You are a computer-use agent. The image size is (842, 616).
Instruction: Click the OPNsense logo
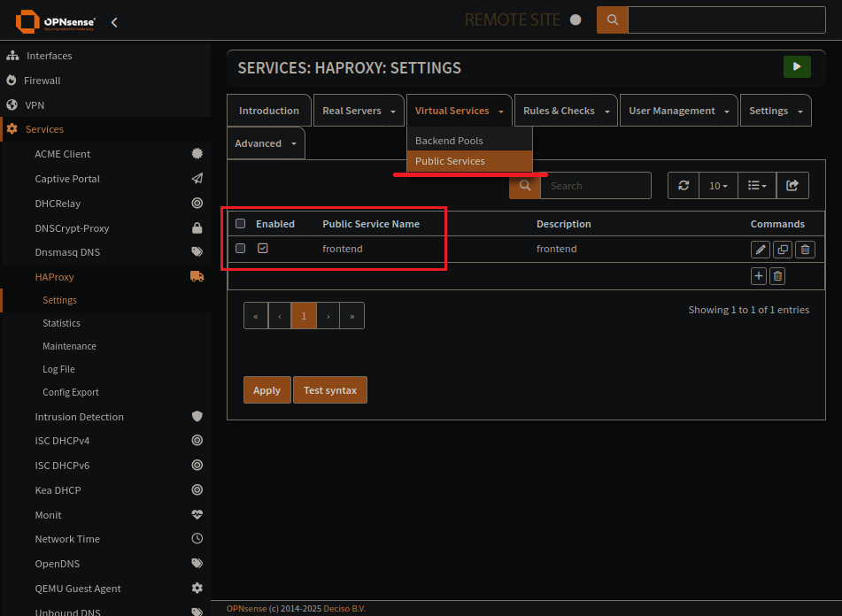click(55, 21)
